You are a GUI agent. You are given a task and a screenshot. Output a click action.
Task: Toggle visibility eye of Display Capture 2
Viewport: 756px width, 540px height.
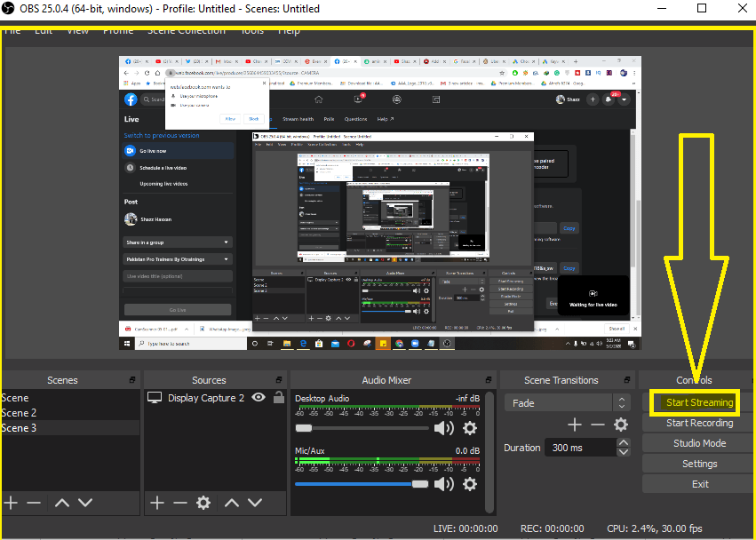[259, 397]
